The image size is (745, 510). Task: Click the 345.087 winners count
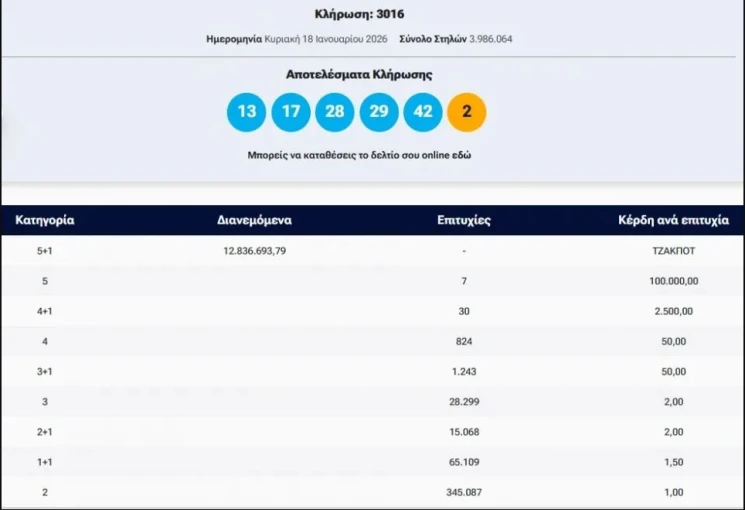(465, 491)
